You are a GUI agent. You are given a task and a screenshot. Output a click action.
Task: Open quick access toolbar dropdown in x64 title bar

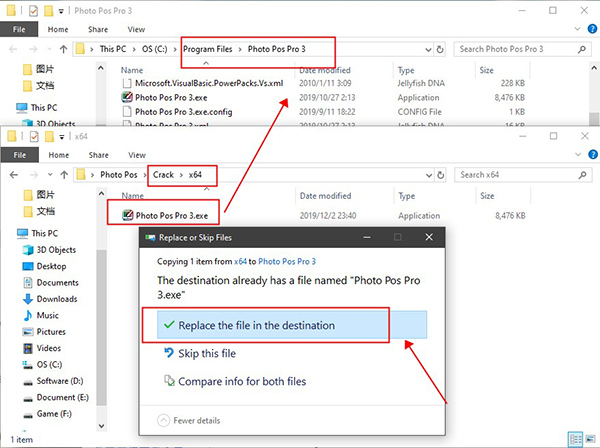click(62, 137)
